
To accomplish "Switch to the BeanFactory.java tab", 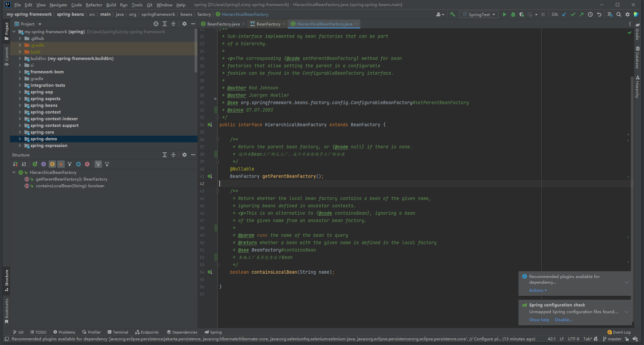I will [223, 24].
